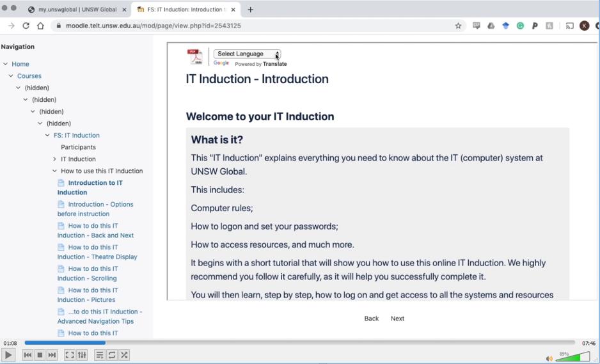Click the Back button below the content
The height and width of the screenshot is (364, 600).
pyautogui.click(x=371, y=319)
